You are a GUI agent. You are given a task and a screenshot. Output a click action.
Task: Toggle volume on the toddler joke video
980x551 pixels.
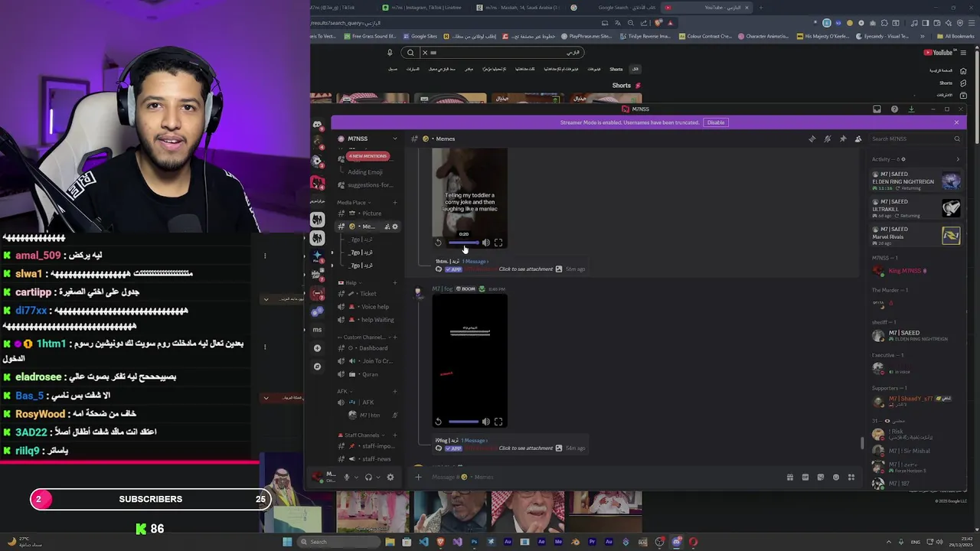click(485, 243)
